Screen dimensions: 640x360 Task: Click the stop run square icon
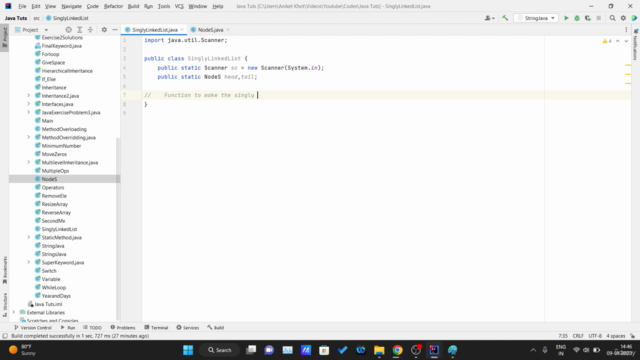pyautogui.click(x=598, y=18)
